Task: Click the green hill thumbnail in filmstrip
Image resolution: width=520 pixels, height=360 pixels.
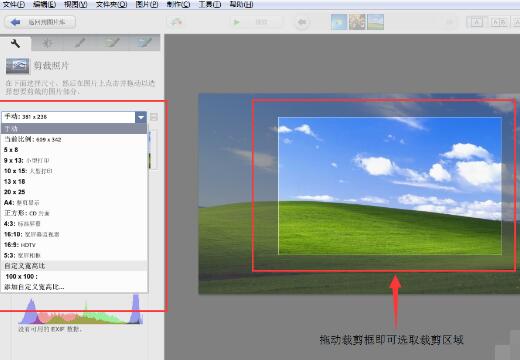Action: 375,22
